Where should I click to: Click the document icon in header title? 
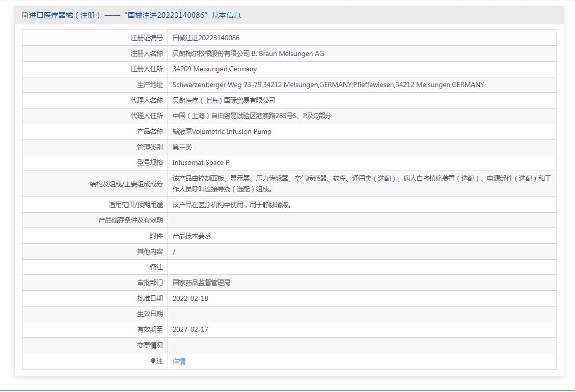(x=25, y=15)
